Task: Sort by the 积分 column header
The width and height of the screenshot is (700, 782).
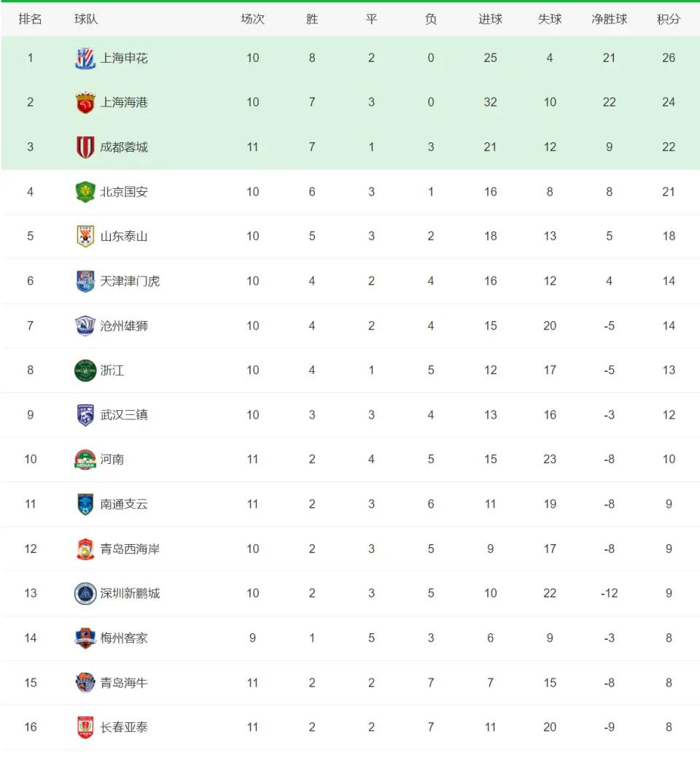Action: (x=669, y=20)
